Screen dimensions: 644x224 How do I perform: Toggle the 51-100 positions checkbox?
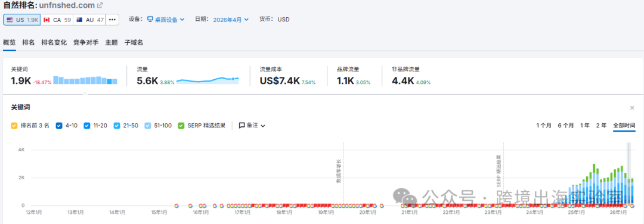(147, 126)
